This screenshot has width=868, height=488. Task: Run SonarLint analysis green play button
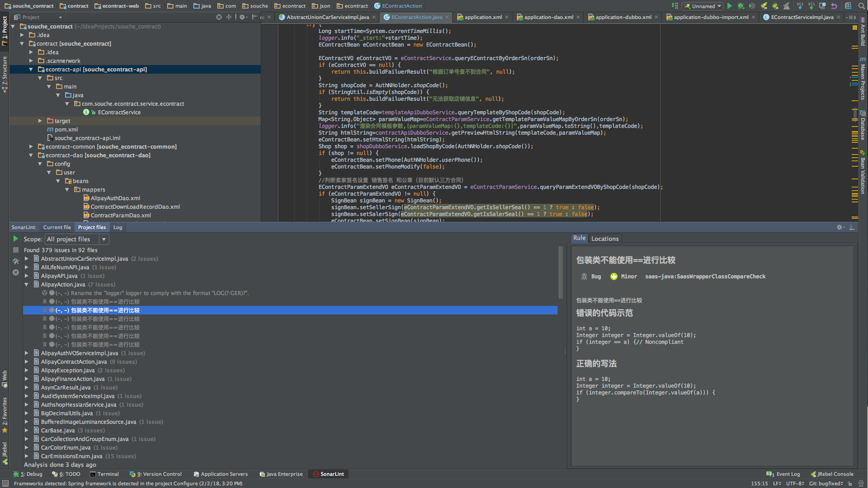point(16,239)
